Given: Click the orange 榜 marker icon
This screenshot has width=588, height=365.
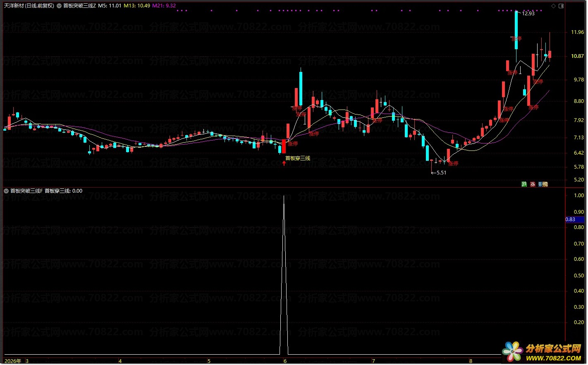Looking at the screenshot, I should coord(545,184).
